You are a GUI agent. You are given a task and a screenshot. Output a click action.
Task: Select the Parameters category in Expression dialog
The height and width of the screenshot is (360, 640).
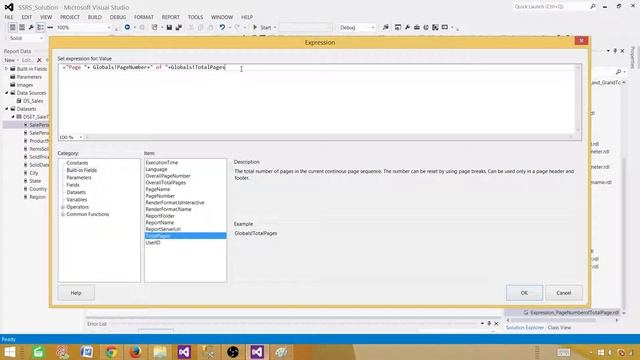click(79, 178)
